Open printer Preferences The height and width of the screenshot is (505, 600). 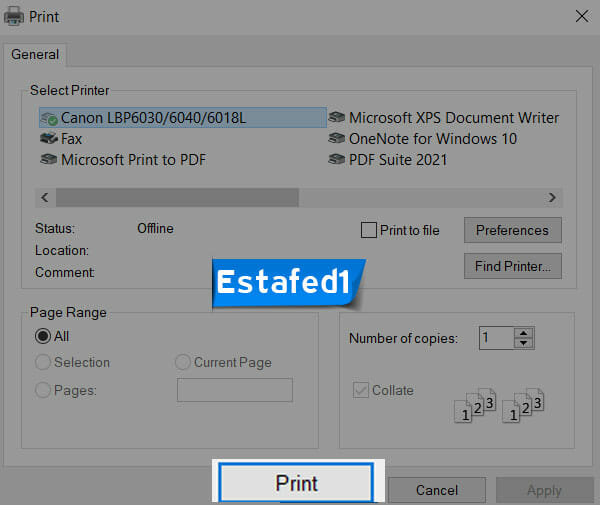pos(513,230)
